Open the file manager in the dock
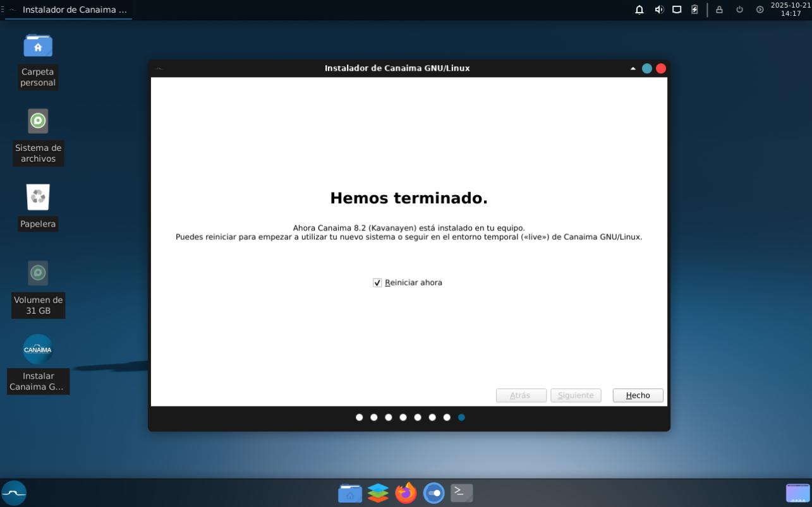Viewport: 812px width, 507px height. (x=350, y=493)
